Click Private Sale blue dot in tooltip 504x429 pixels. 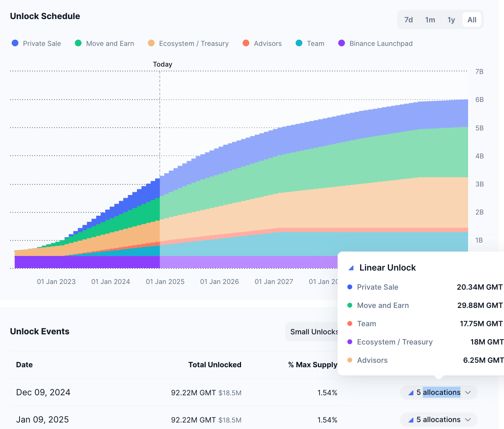click(x=350, y=287)
